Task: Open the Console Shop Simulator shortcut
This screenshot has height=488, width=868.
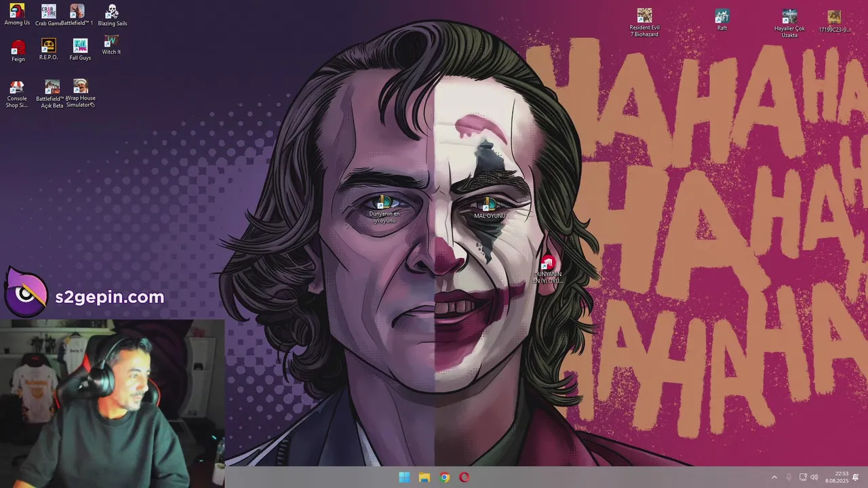Action: click(17, 94)
